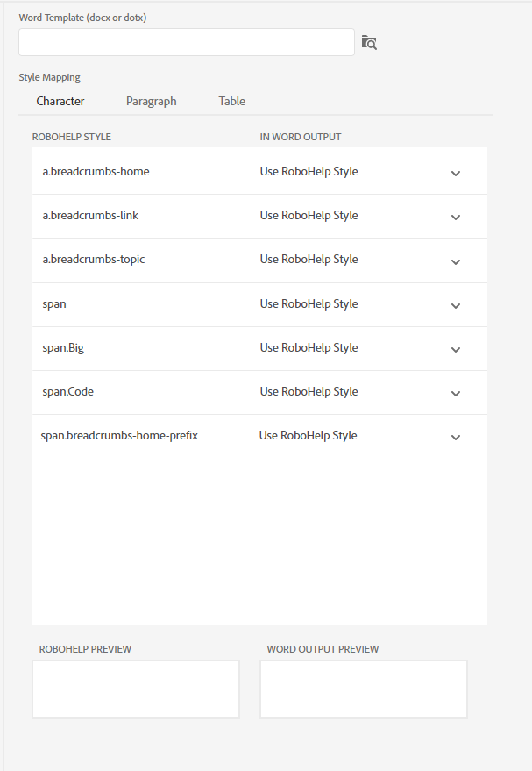Screen dimensions: 532x771
Task: Expand options for span.breadcrumbs-home-prefix
Action: [456, 437]
